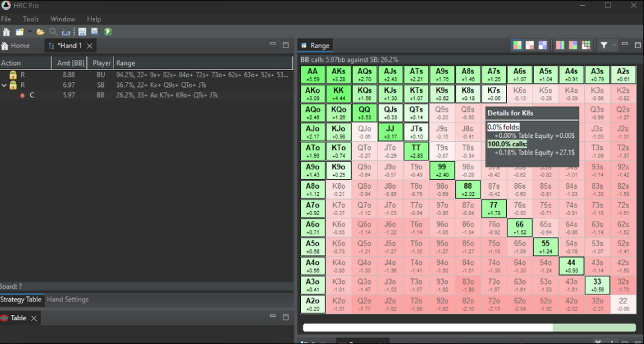This screenshot has width=644, height=344.
Task: Select the BB call row with 26.2% range
Action: [147, 95]
